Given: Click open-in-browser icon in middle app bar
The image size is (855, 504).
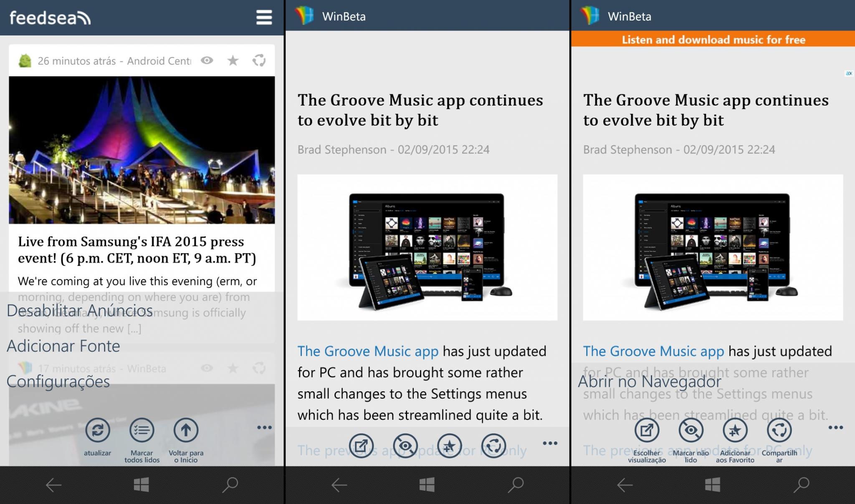Looking at the screenshot, I should pyautogui.click(x=362, y=446).
